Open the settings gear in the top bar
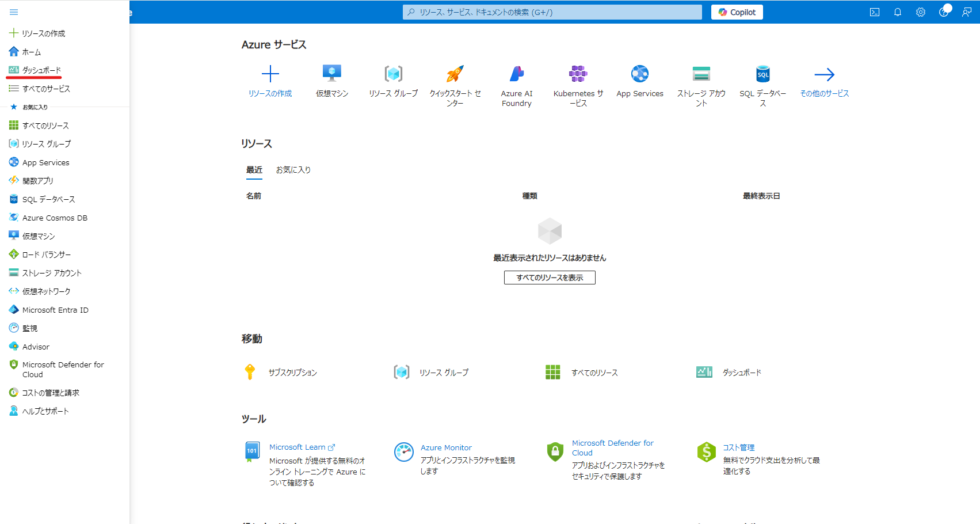Screen dimensions: 980x524 (921, 12)
